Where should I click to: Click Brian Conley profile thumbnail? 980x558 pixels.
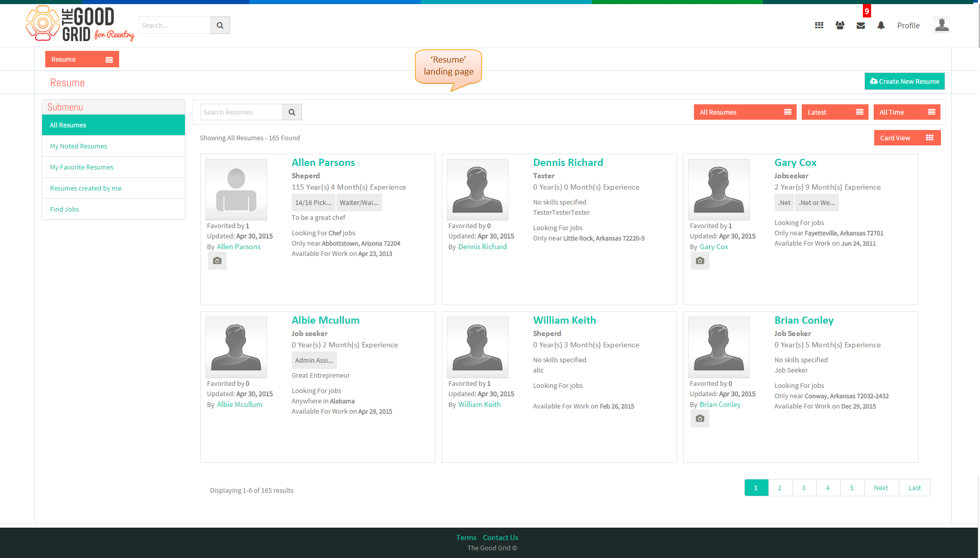pyautogui.click(x=719, y=347)
